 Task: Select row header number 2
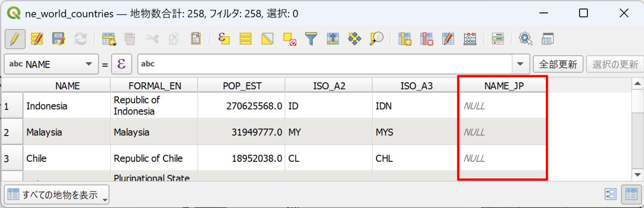point(13,132)
